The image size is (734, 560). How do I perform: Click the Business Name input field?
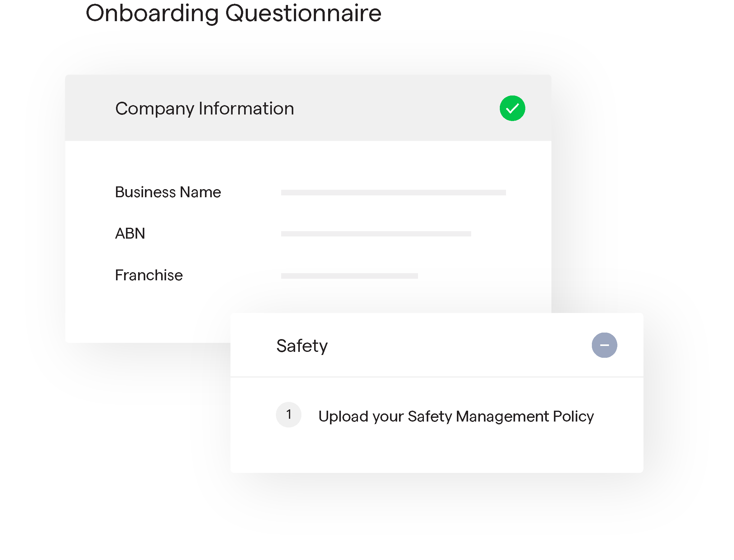point(393,192)
